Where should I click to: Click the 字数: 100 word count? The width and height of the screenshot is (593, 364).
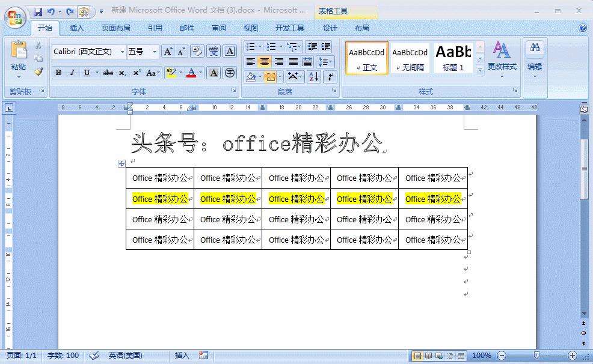pos(63,356)
